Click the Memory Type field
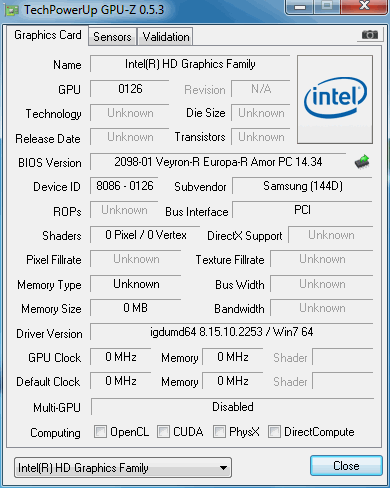Viewport: 390px width, 488px height. pos(136,284)
